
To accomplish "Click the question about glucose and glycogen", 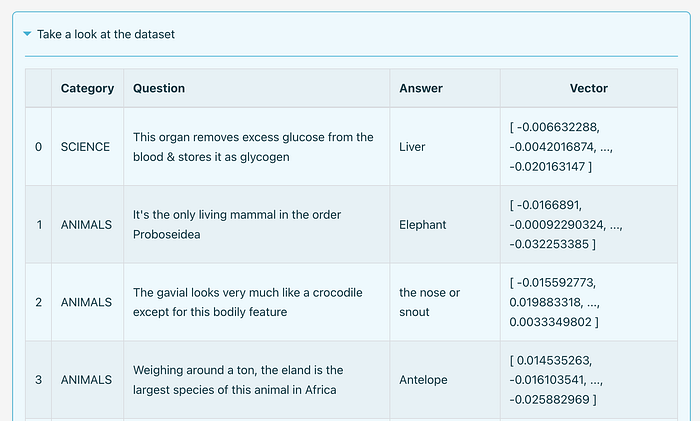I will point(253,147).
